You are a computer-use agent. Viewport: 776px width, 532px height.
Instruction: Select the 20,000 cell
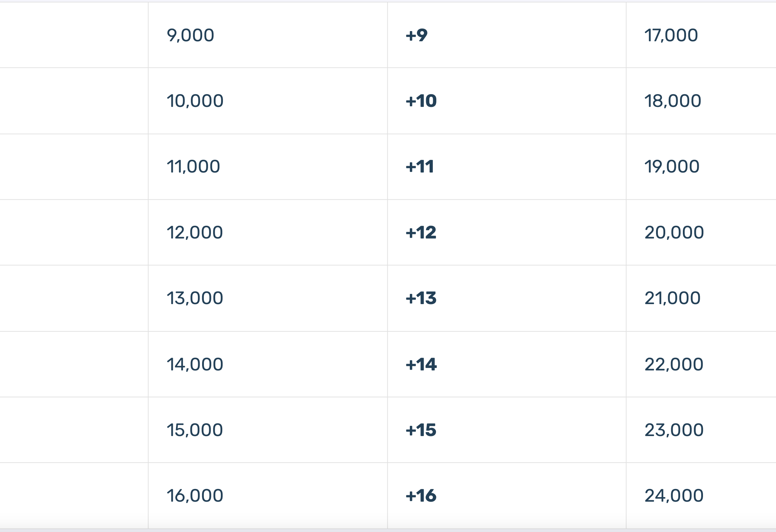click(701, 232)
